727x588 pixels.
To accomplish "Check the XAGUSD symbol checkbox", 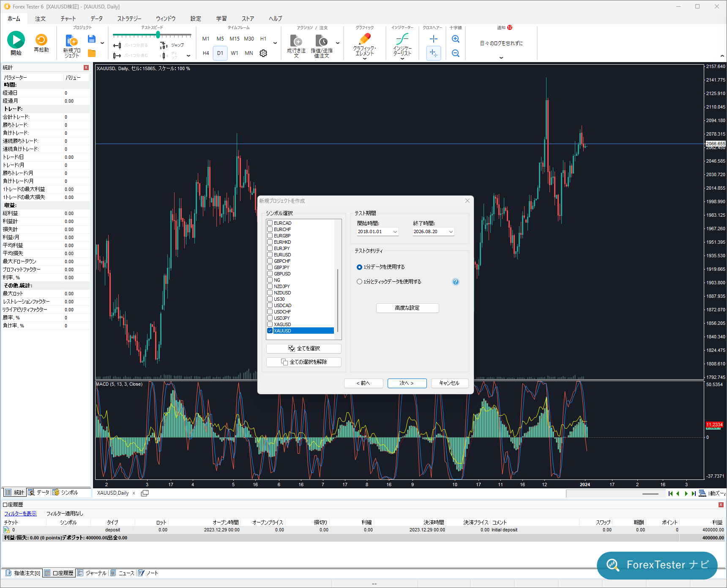I will point(270,324).
